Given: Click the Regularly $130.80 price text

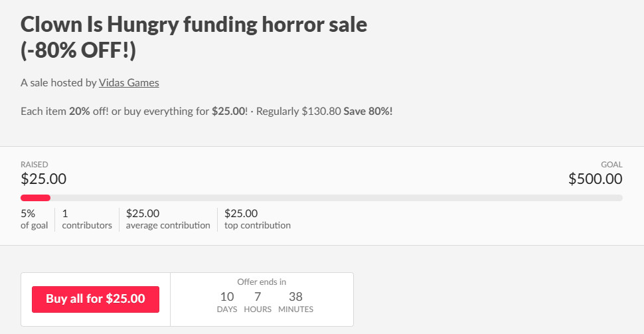Looking at the screenshot, I should tap(299, 112).
